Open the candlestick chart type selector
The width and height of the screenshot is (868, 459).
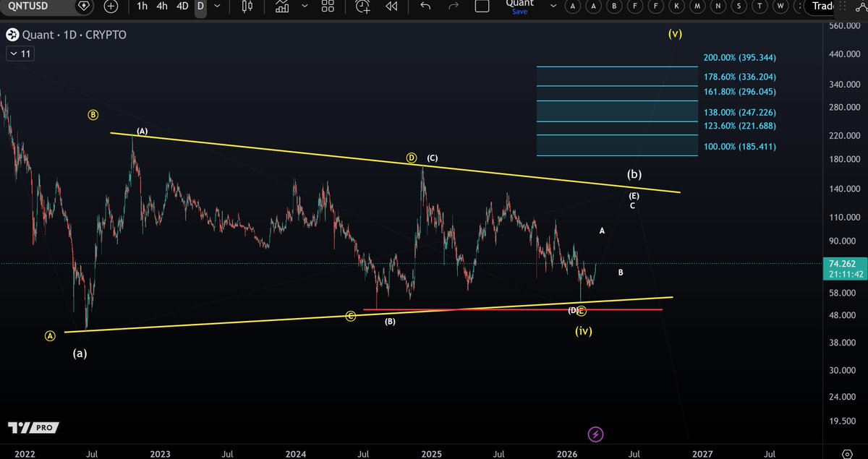(x=247, y=6)
